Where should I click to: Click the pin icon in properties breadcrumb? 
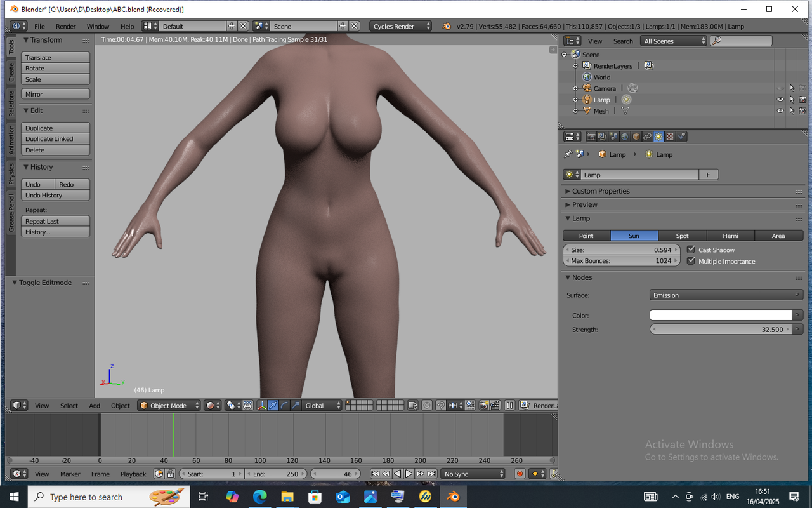pyautogui.click(x=568, y=154)
